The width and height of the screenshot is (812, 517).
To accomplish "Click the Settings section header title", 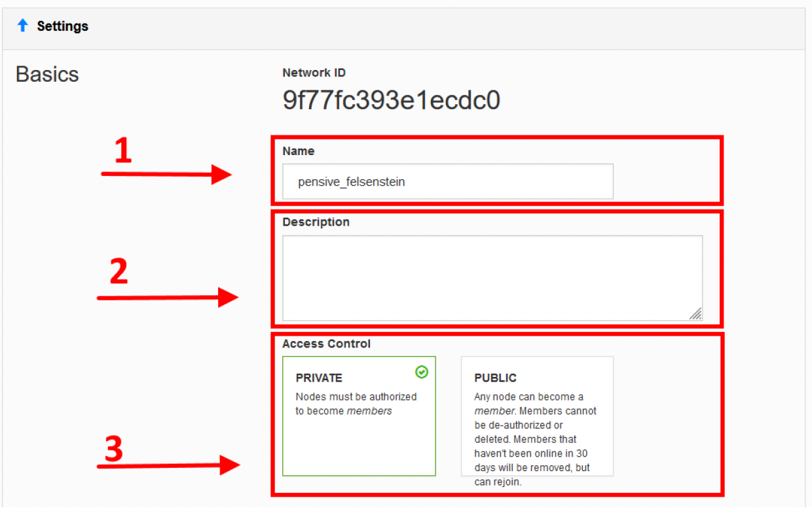I will click(62, 26).
